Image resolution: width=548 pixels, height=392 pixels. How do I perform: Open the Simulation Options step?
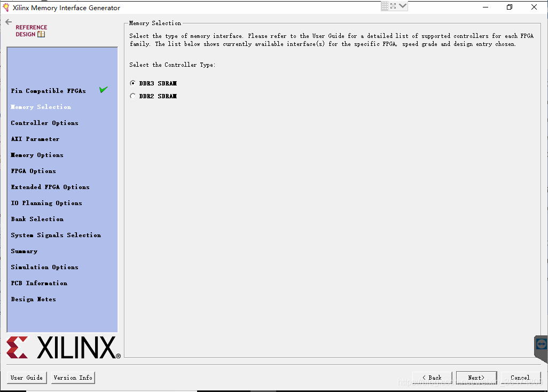click(44, 267)
